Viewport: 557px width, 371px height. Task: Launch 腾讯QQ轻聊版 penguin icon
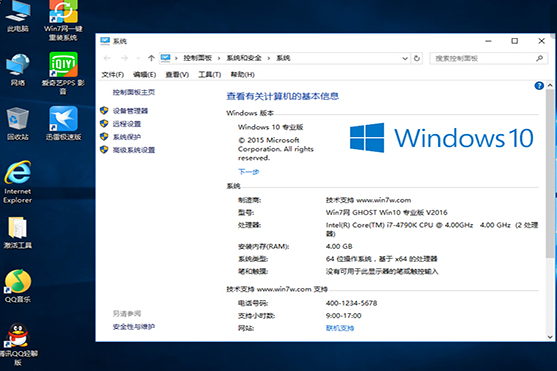pyautogui.click(x=18, y=344)
